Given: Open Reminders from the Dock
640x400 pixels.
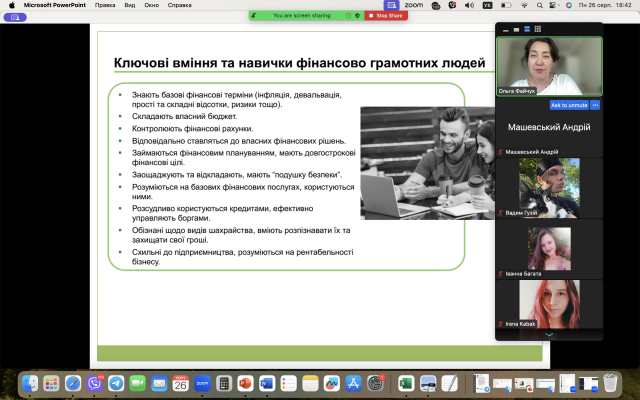Looking at the screenshot, I should pos(289,384).
